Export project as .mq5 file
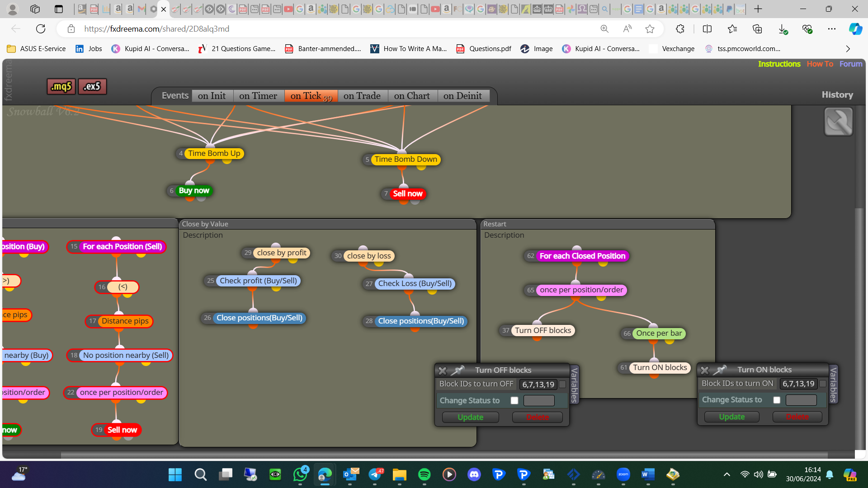 coord(61,86)
